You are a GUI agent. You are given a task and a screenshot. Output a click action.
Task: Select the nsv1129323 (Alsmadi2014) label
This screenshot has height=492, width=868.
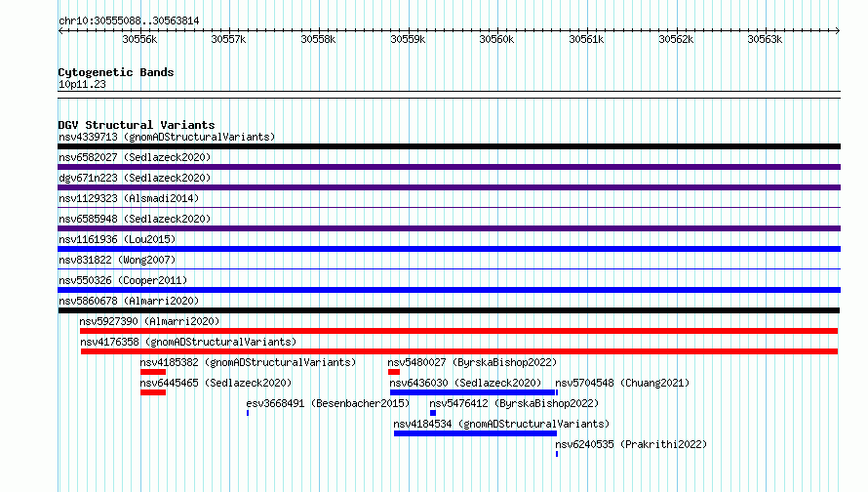[129, 198]
